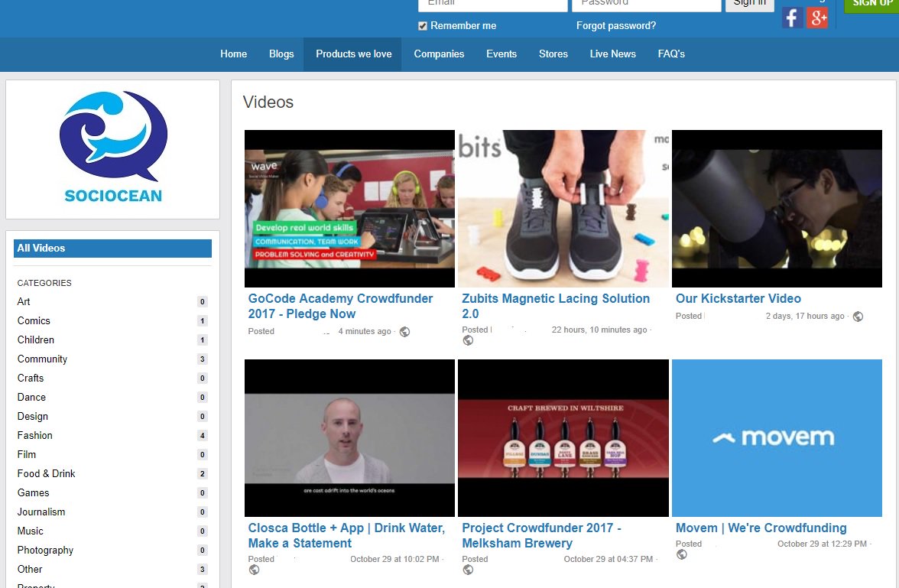899x588 pixels.
Task: Click title GoCode Academy Crowdfunder 2017 - Pledge Now
Action: [341, 307]
